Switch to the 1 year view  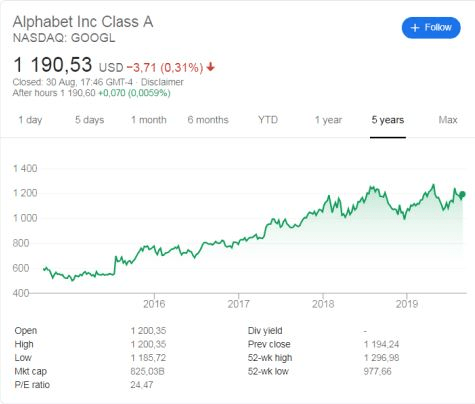tap(328, 120)
